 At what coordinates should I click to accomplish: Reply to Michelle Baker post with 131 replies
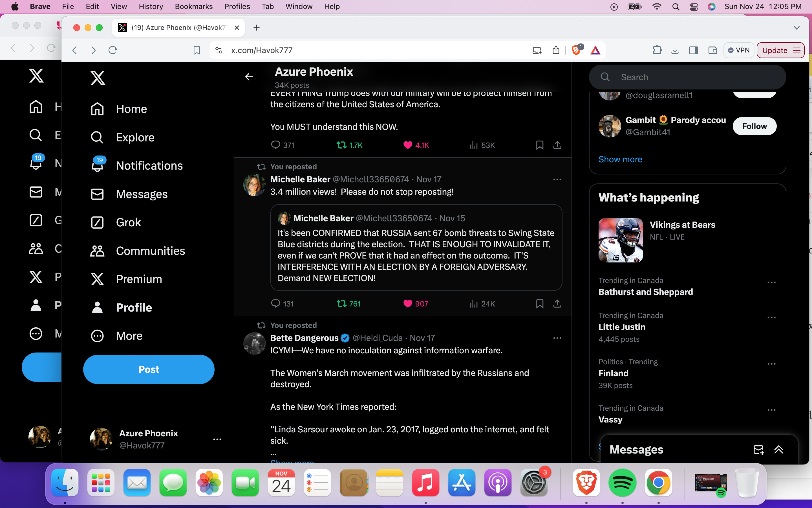point(282,304)
